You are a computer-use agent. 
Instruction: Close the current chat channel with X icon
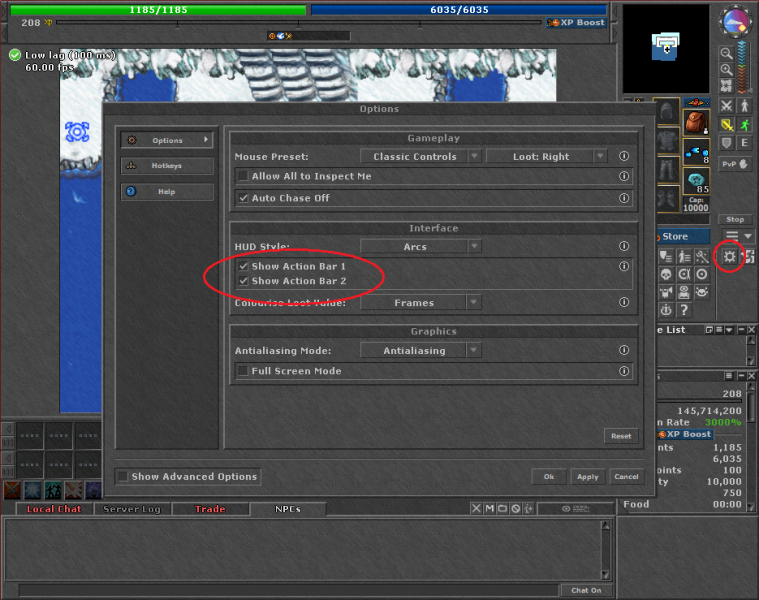pos(476,509)
